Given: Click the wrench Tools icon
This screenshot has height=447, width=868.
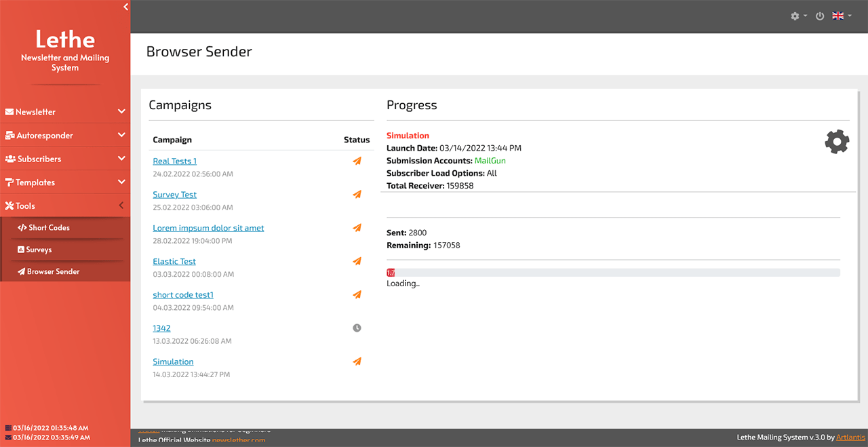Looking at the screenshot, I should (x=9, y=206).
